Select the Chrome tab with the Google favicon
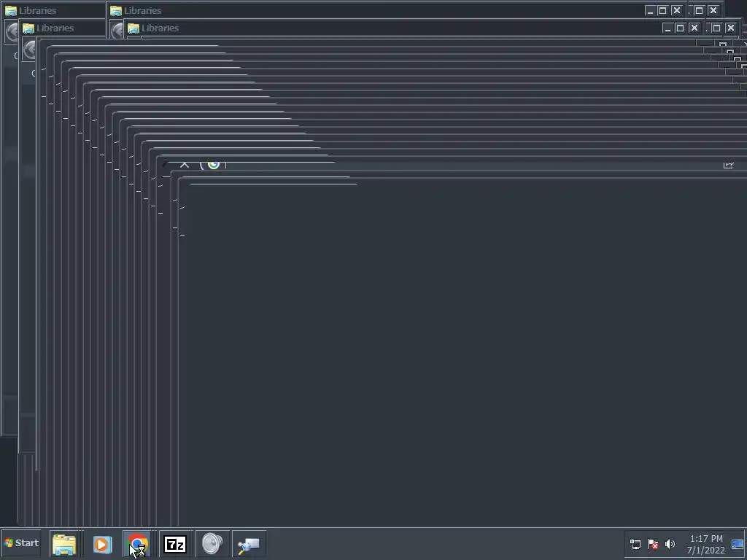 point(214,164)
